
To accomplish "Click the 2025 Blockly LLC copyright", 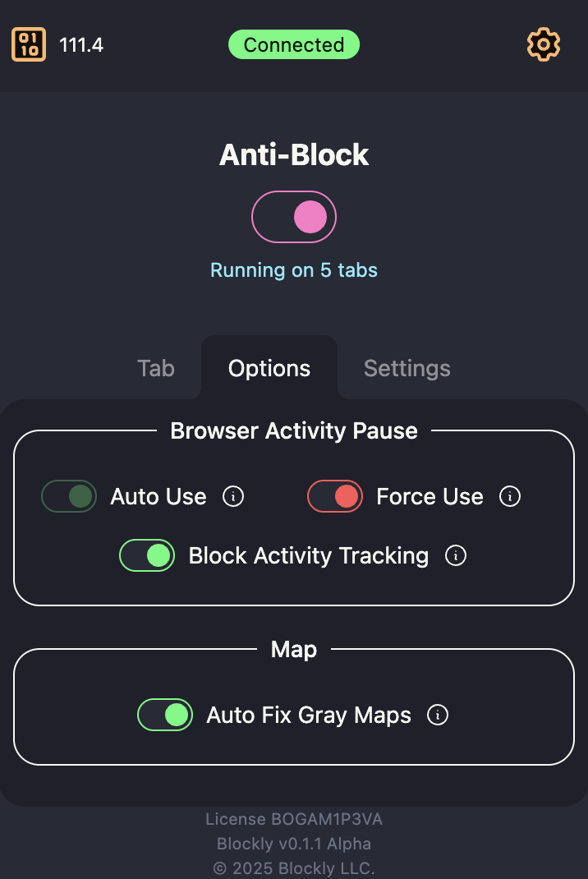I will (x=294, y=868).
